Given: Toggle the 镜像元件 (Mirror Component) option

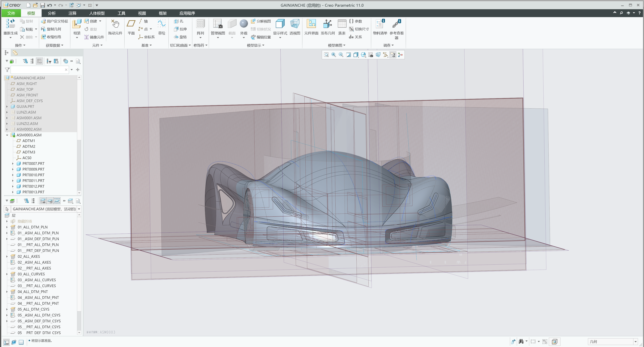Looking at the screenshot, I should 94,37.
